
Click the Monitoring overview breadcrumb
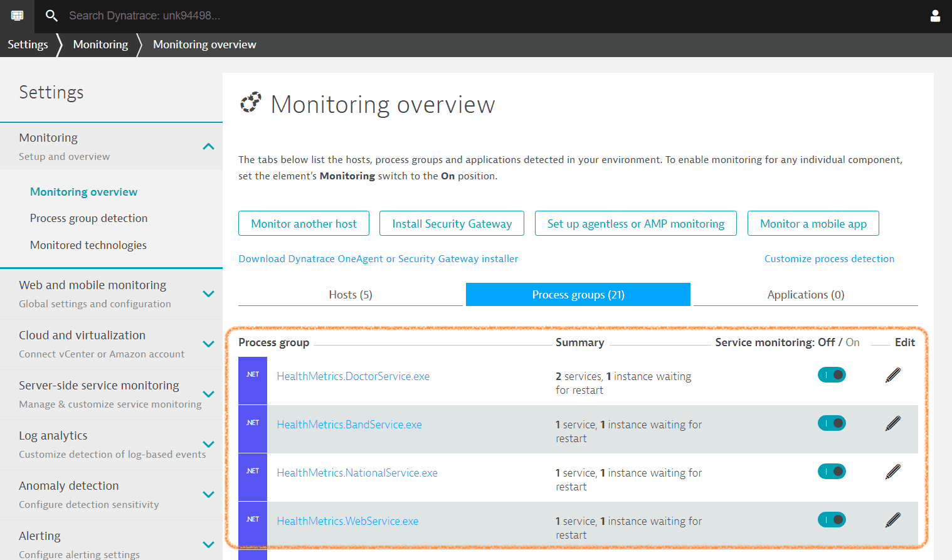click(x=204, y=45)
